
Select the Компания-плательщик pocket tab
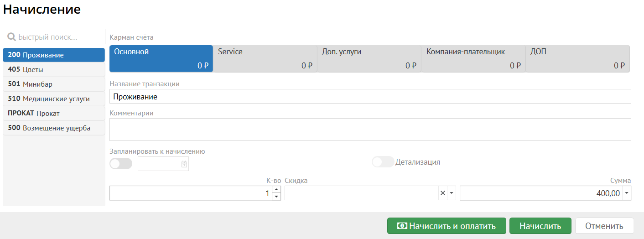click(x=473, y=58)
